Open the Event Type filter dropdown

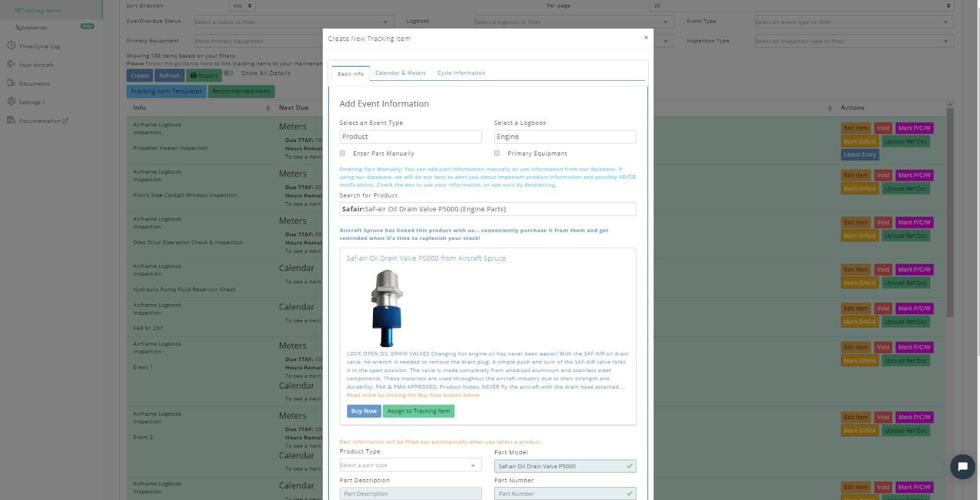click(x=854, y=22)
